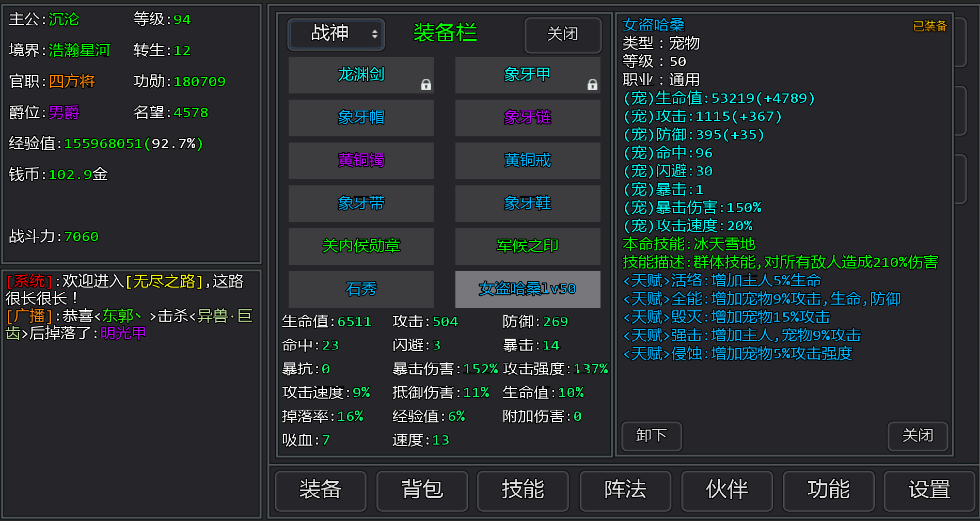980x521 pixels.
Task: Switch to the 技能 tab
Action: click(x=523, y=491)
